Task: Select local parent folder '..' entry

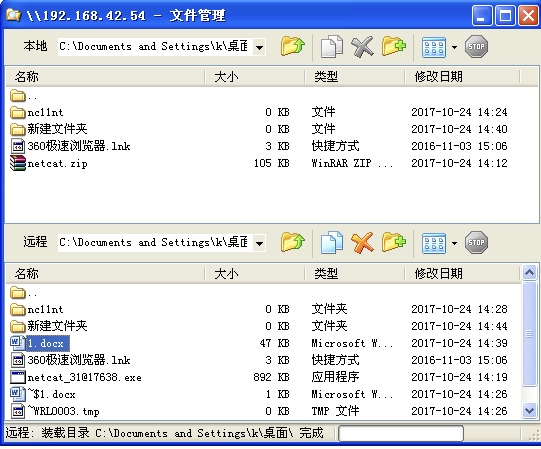Action: coord(23,96)
